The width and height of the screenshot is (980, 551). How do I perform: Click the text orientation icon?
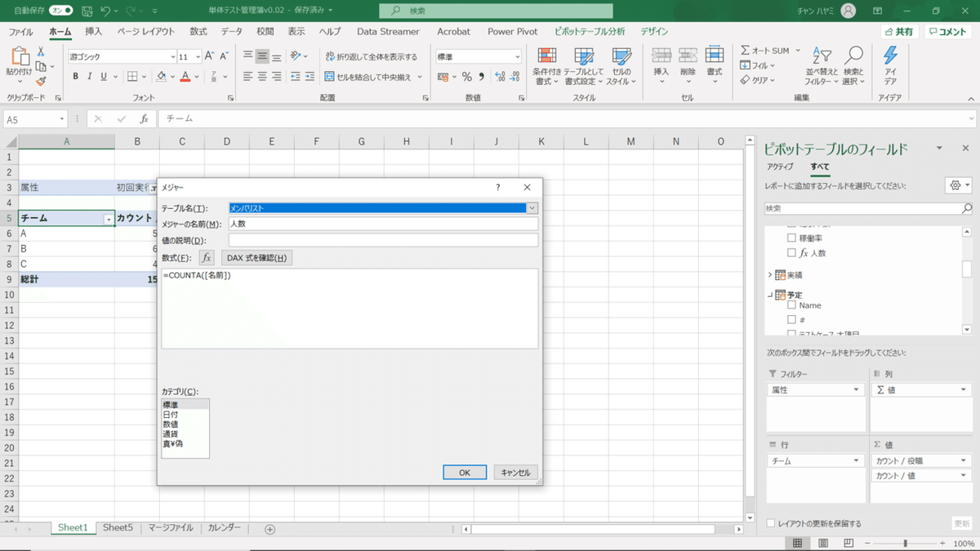tap(297, 56)
